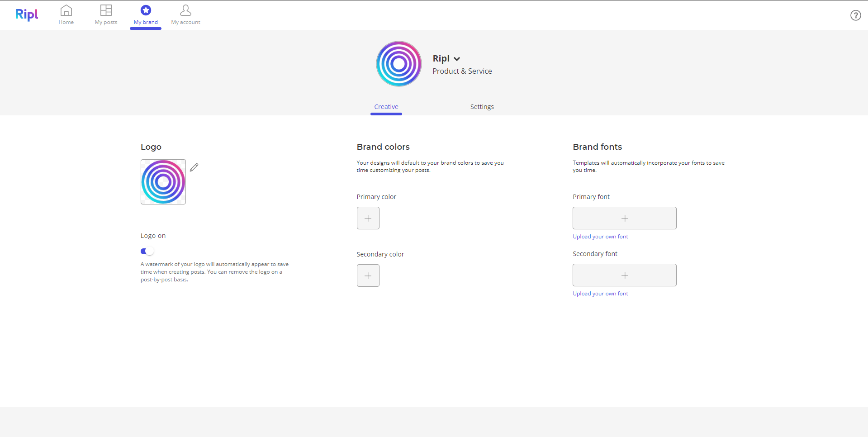Open help using the question mark icon
This screenshot has height=437, width=868.
855,15
